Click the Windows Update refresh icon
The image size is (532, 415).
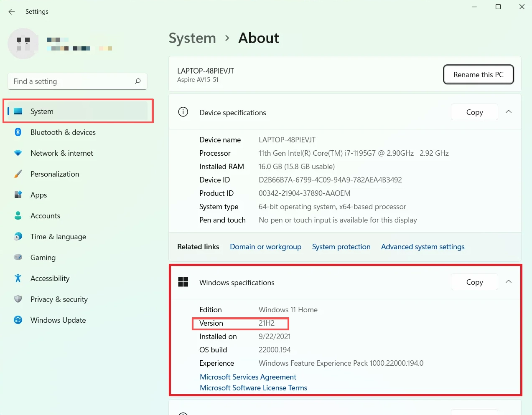pyautogui.click(x=18, y=320)
